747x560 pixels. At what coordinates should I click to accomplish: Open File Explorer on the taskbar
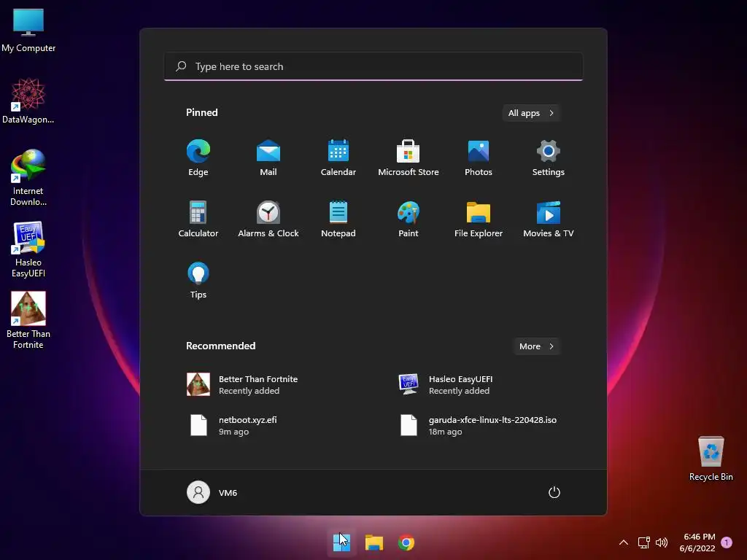point(374,542)
